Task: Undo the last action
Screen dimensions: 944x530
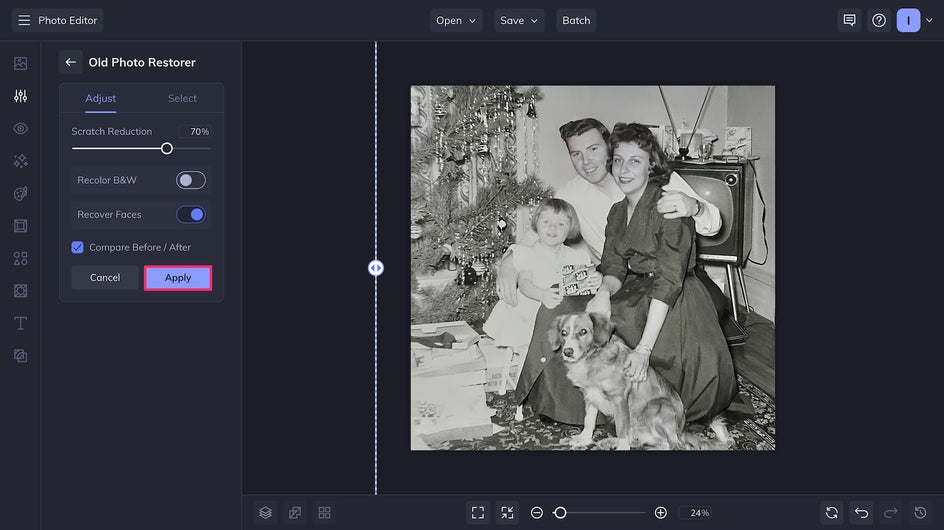Action: (x=862, y=513)
